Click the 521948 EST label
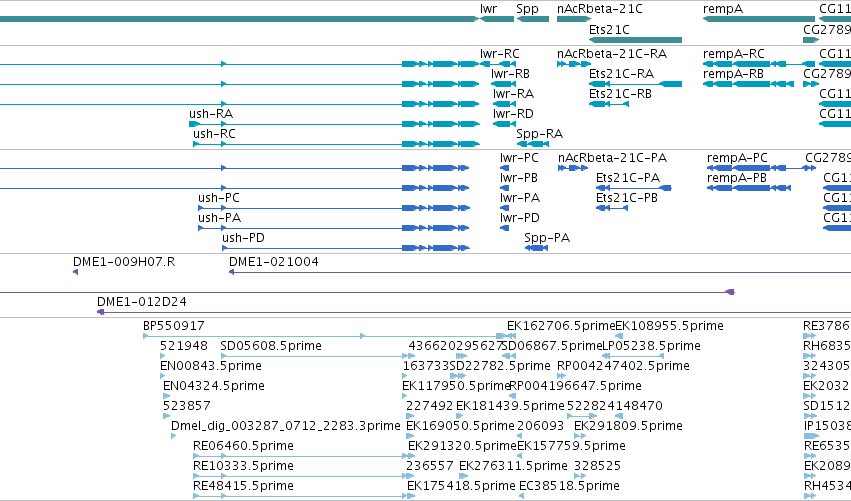Viewport: 851px width, 501px height. [x=183, y=346]
